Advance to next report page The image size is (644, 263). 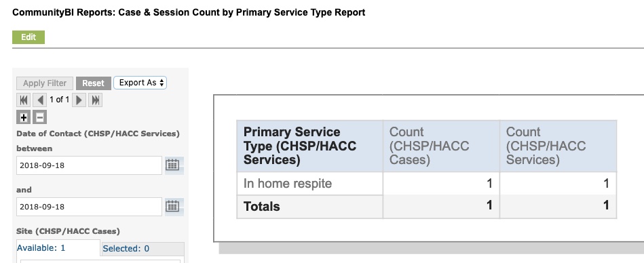click(x=79, y=100)
